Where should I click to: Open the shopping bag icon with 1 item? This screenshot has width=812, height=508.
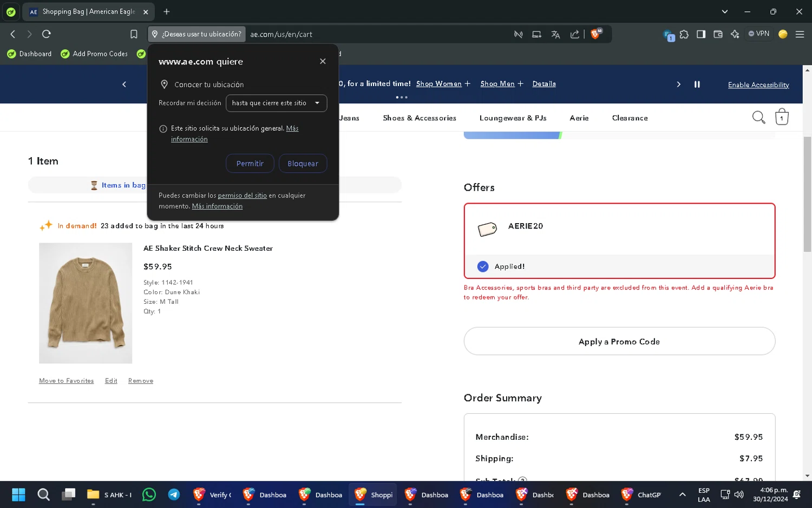click(782, 117)
